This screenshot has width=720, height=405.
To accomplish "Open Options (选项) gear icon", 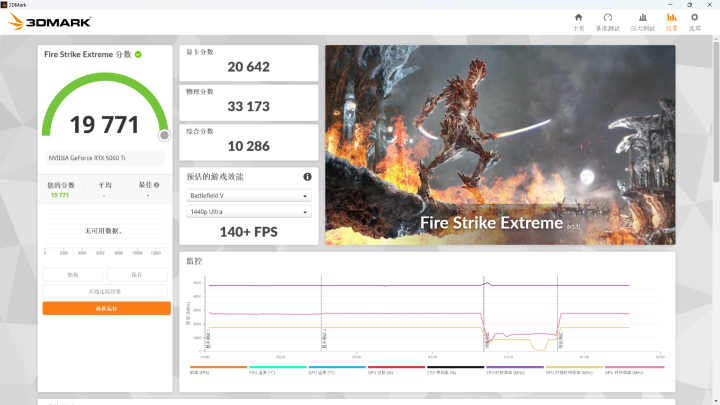I will pyautogui.click(x=694, y=21).
